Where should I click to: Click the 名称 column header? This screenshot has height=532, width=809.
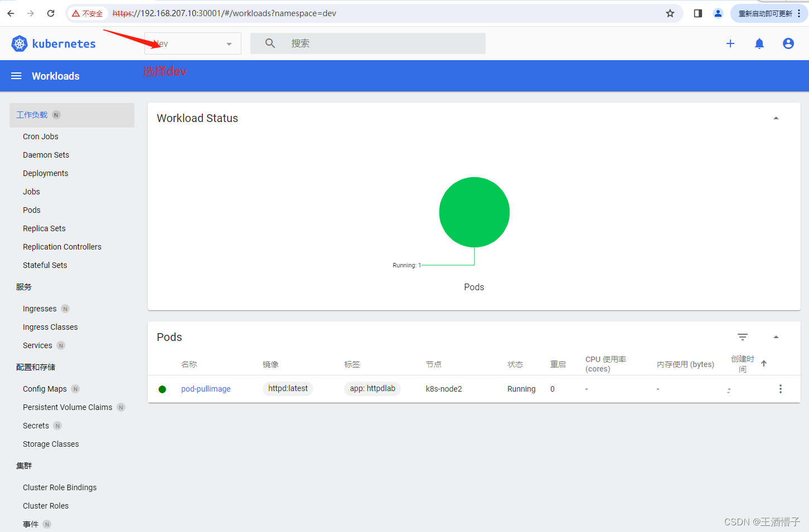pyautogui.click(x=189, y=364)
